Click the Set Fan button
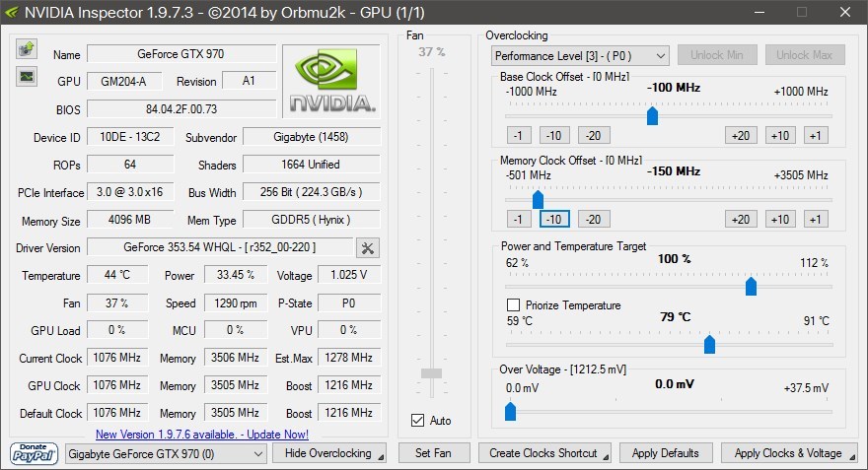The height and width of the screenshot is (470, 868). (x=434, y=453)
